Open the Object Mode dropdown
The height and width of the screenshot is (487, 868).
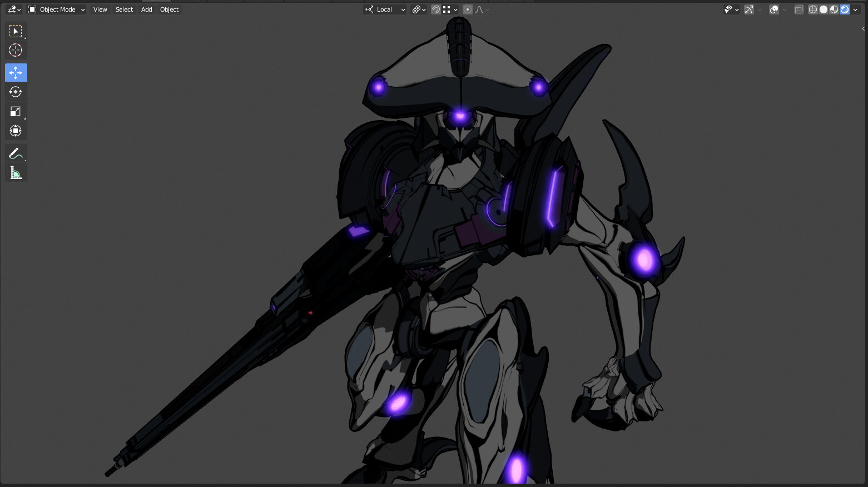tap(56, 9)
